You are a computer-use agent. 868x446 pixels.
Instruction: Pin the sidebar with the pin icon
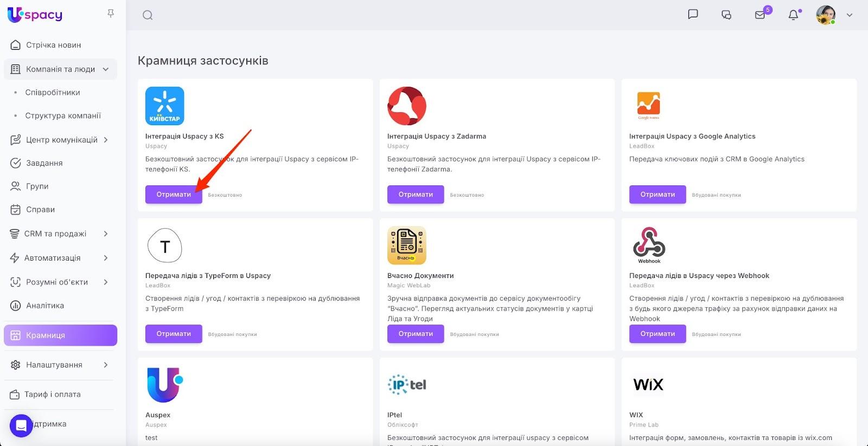point(111,14)
